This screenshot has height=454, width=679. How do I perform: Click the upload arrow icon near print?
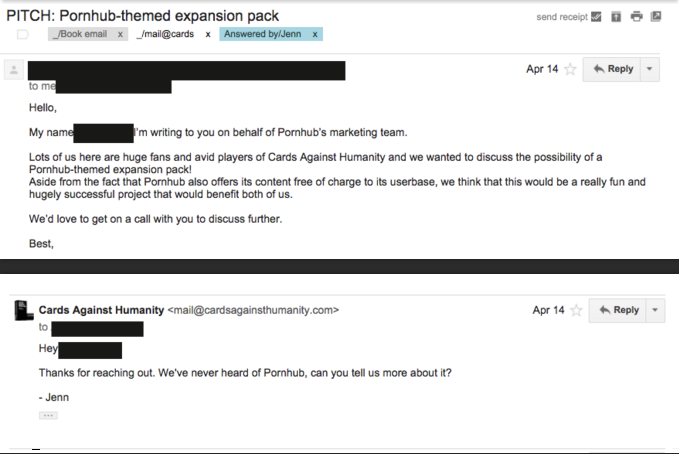click(x=616, y=17)
